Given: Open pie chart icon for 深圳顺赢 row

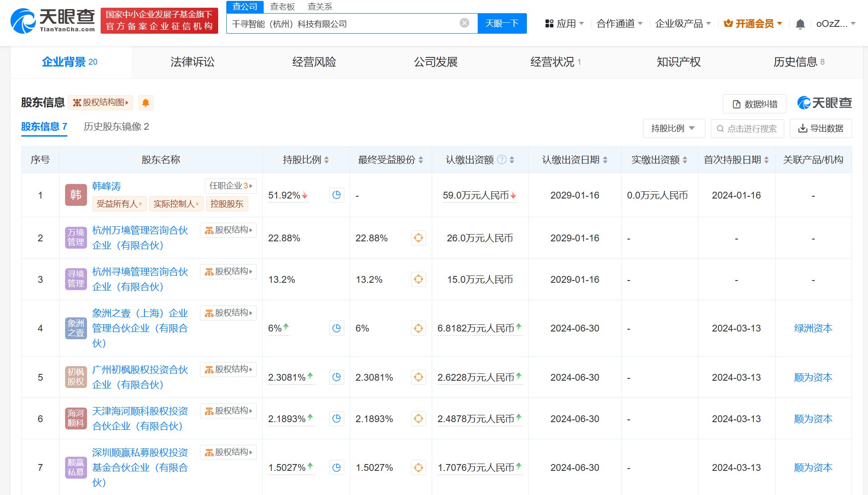Looking at the screenshot, I should point(337,468).
